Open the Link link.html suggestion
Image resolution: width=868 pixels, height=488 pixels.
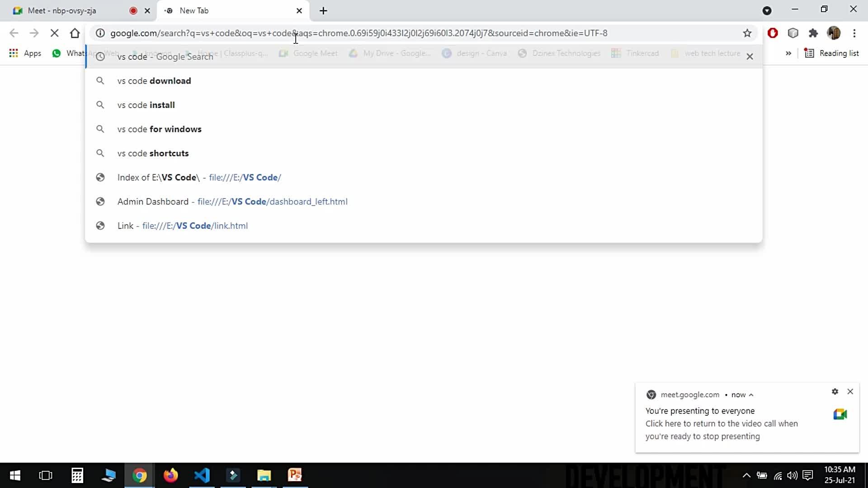point(423,226)
